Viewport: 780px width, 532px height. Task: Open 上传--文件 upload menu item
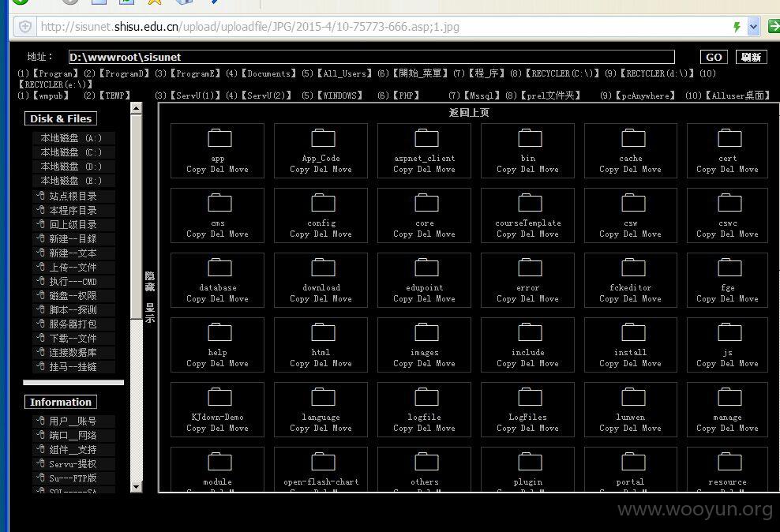[x=73, y=267]
